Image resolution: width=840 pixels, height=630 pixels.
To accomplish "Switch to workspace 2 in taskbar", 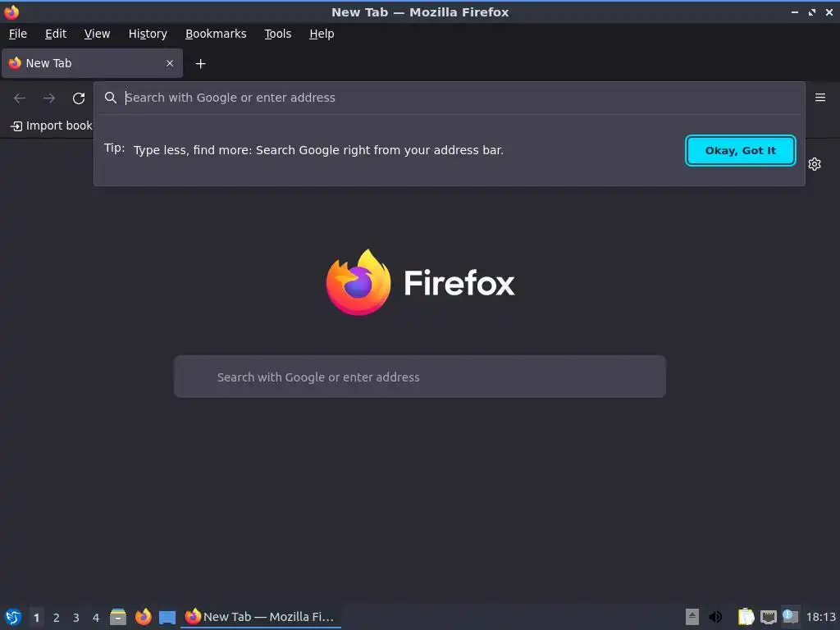I will (x=57, y=618).
